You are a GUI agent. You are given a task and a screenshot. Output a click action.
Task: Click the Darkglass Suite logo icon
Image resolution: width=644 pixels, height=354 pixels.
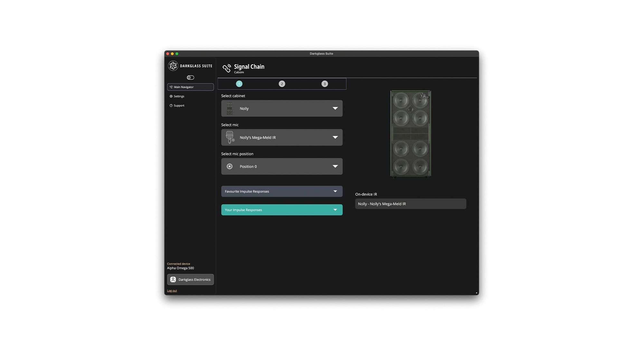(x=173, y=66)
